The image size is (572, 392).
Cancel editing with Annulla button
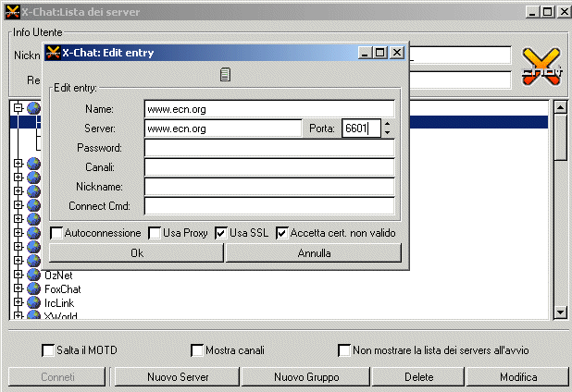coord(314,253)
